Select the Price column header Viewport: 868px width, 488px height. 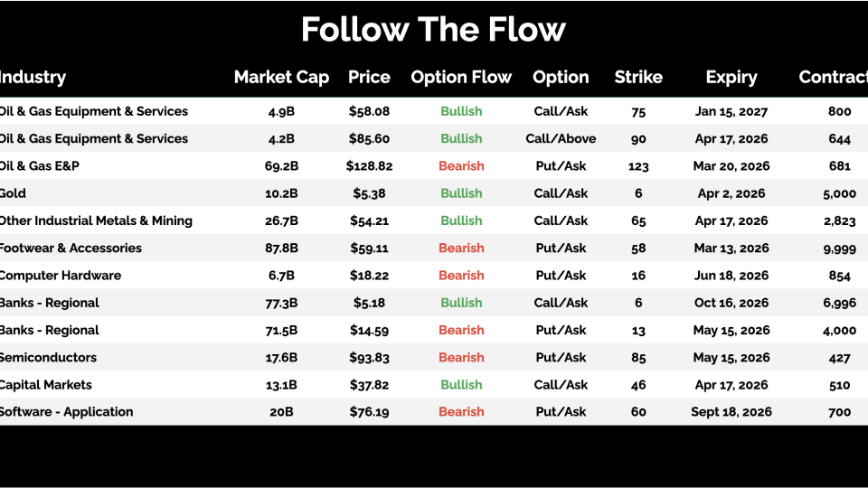[x=369, y=78]
